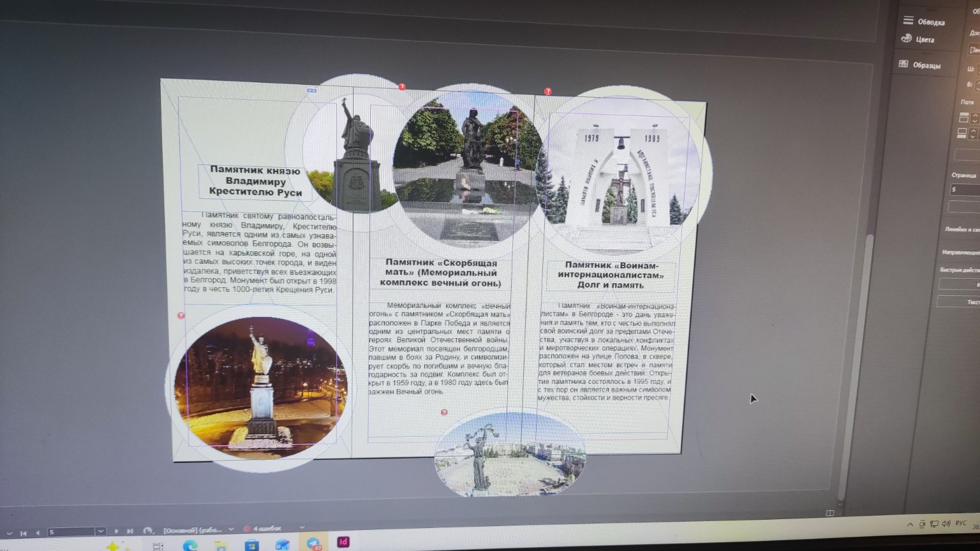Click the split layout view icon near scrollbar
The image size is (980, 551).
[x=829, y=513]
